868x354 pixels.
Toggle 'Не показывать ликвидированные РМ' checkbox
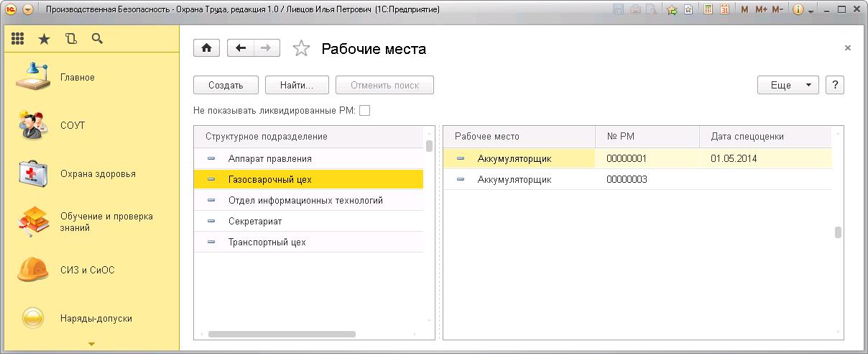(365, 111)
